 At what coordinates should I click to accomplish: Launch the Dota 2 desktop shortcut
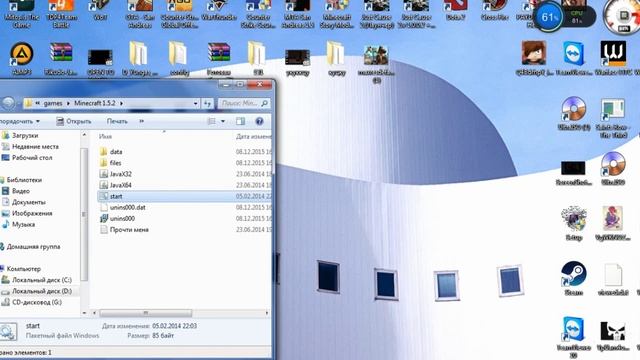(455, 11)
